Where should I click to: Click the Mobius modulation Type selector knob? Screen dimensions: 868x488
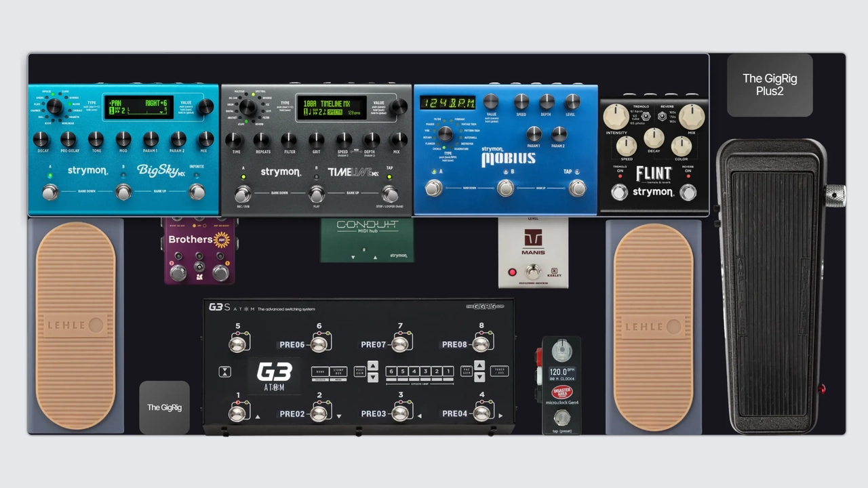pos(445,134)
